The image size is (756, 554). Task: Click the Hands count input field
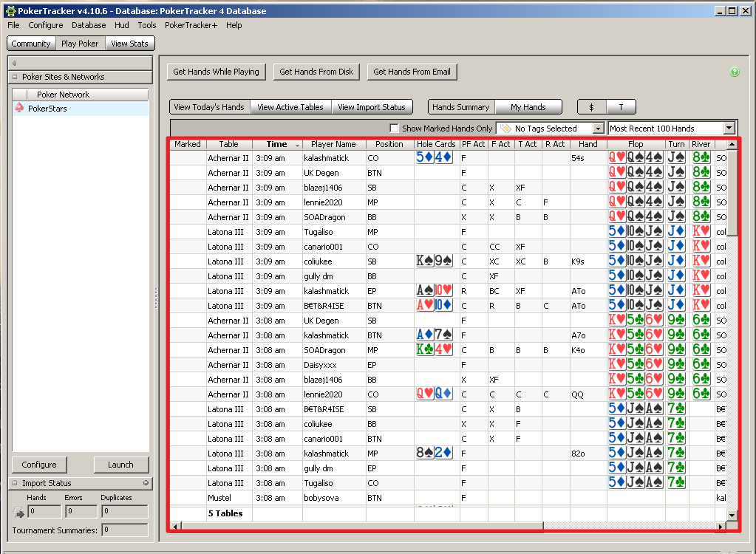pos(44,511)
